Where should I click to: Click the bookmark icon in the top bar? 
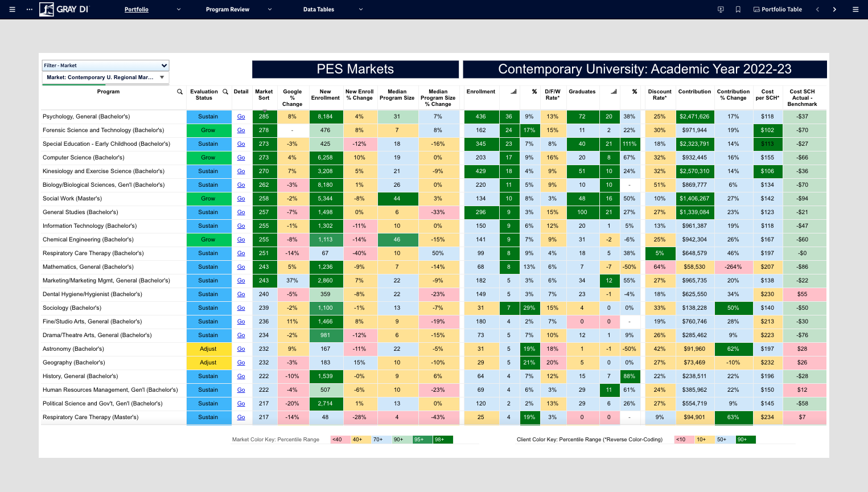click(x=738, y=10)
